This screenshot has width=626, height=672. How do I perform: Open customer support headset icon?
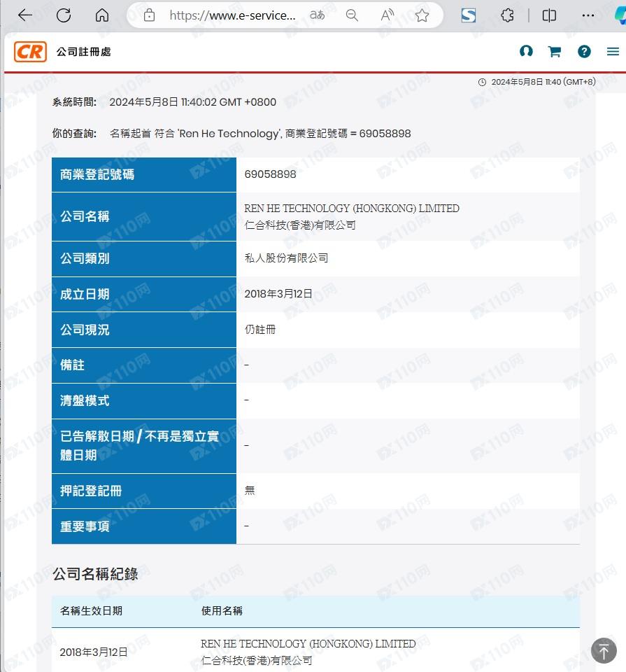526,52
